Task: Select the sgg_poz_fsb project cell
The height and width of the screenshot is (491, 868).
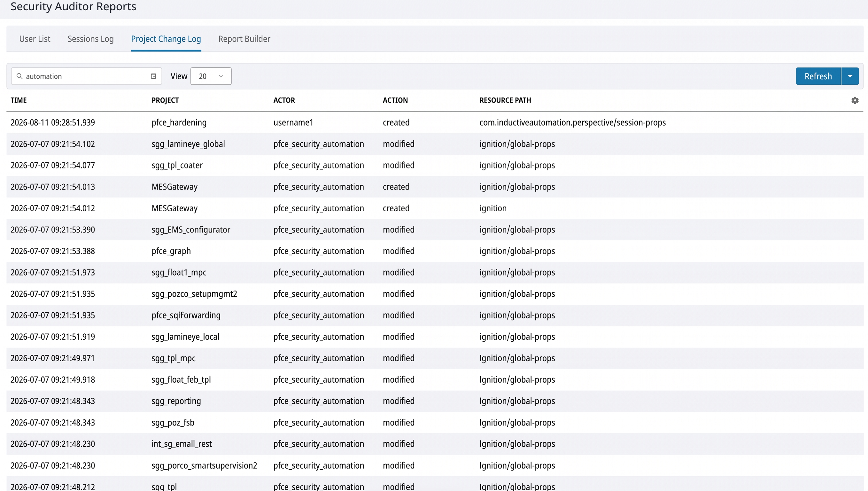Action: 173,423
